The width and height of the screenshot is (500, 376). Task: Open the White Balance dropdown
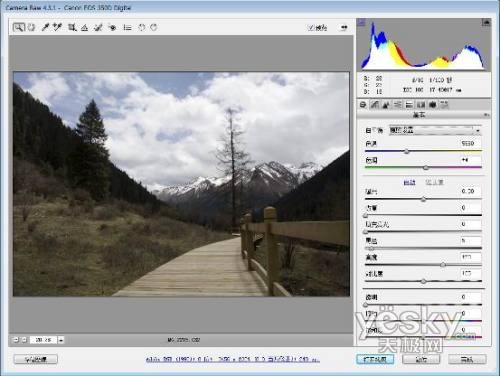point(435,130)
